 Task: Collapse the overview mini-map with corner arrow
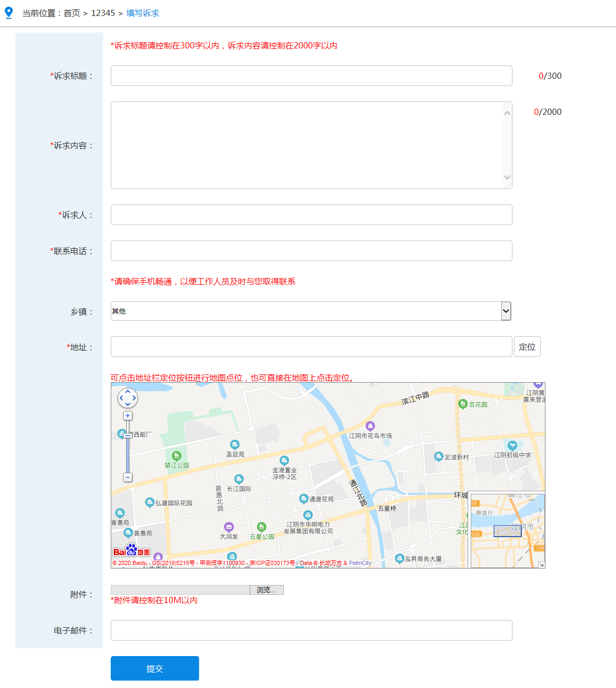tap(541, 564)
